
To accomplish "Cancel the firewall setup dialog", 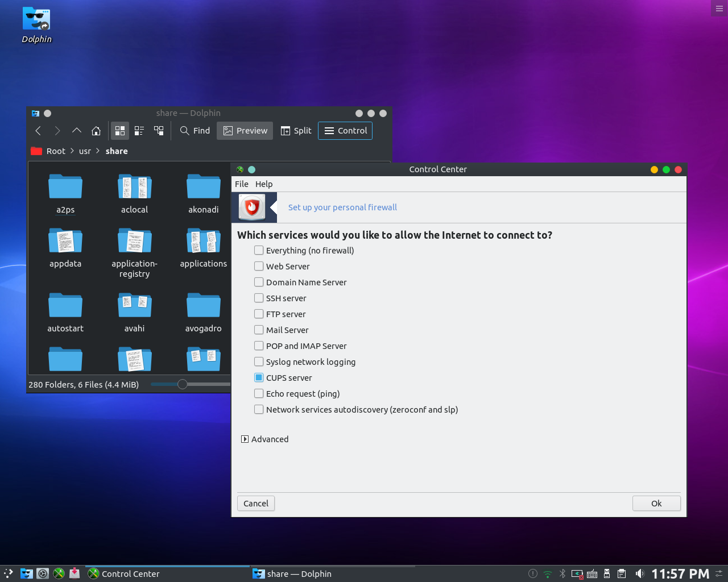I will (x=256, y=504).
